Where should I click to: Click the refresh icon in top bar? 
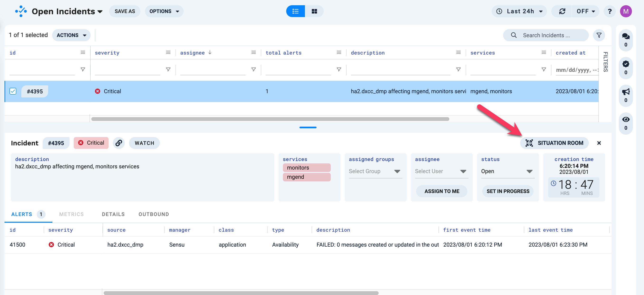(562, 11)
